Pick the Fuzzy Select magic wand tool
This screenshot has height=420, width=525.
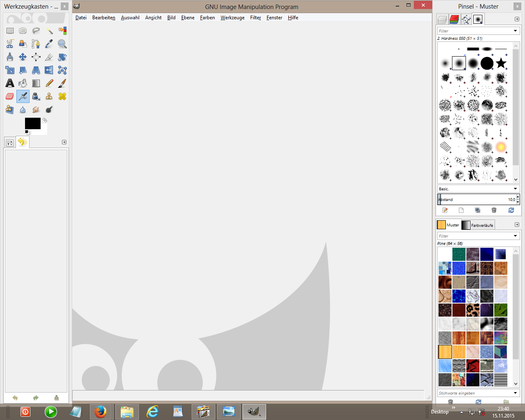click(x=49, y=31)
